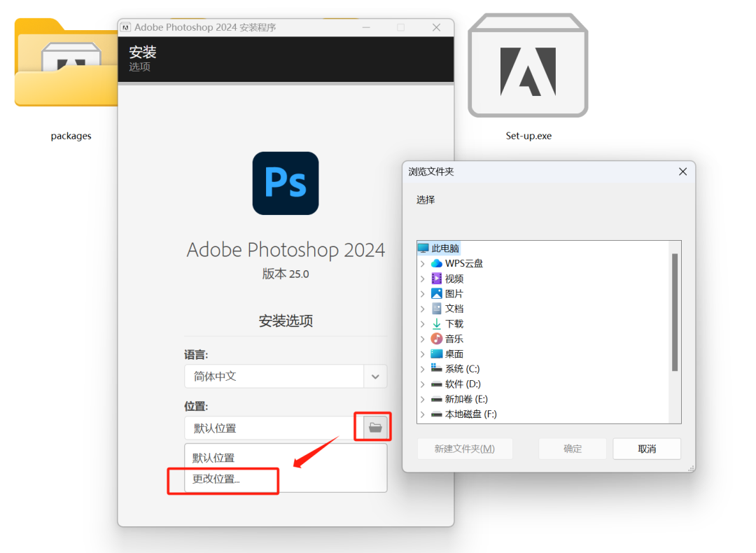The height and width of the screenshot is (553, 756).
Task: Click the Adobe installer title bar icon
Action: (x=125, y=27)
